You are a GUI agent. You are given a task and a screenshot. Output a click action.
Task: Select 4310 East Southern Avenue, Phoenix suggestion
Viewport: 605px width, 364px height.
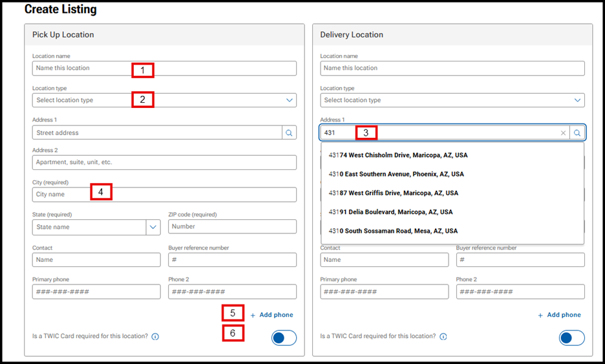[396, 174]
